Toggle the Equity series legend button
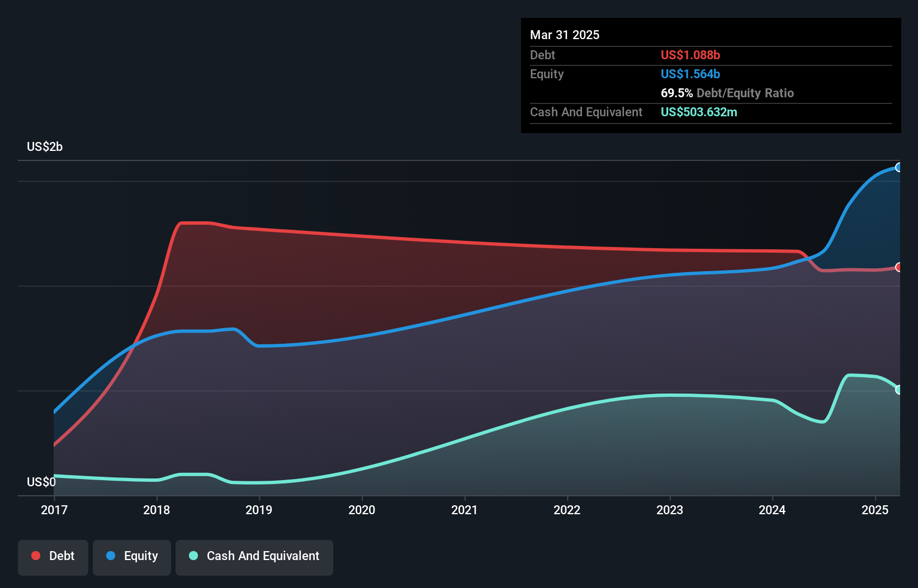The width and height of the screenshot is (918, 588). coord(132,557)
